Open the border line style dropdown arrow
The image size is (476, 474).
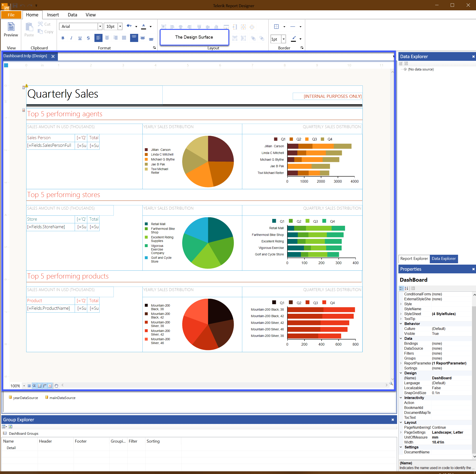[x=300, y=27]
